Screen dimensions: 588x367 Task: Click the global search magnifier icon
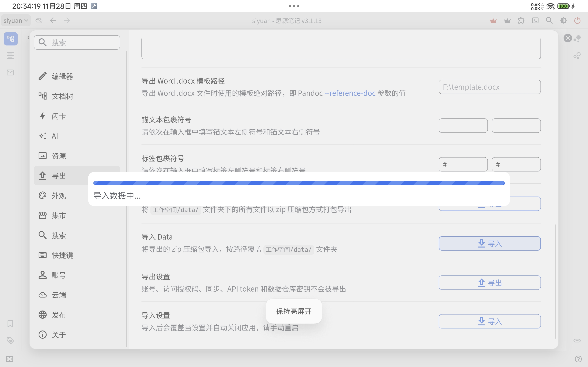click(x=549, y=20)
